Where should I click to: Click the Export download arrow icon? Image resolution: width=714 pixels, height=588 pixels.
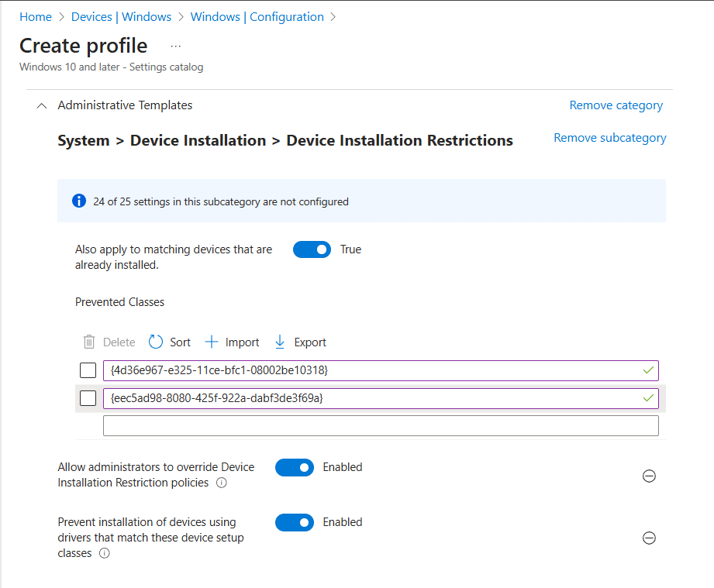pos(280,342)
